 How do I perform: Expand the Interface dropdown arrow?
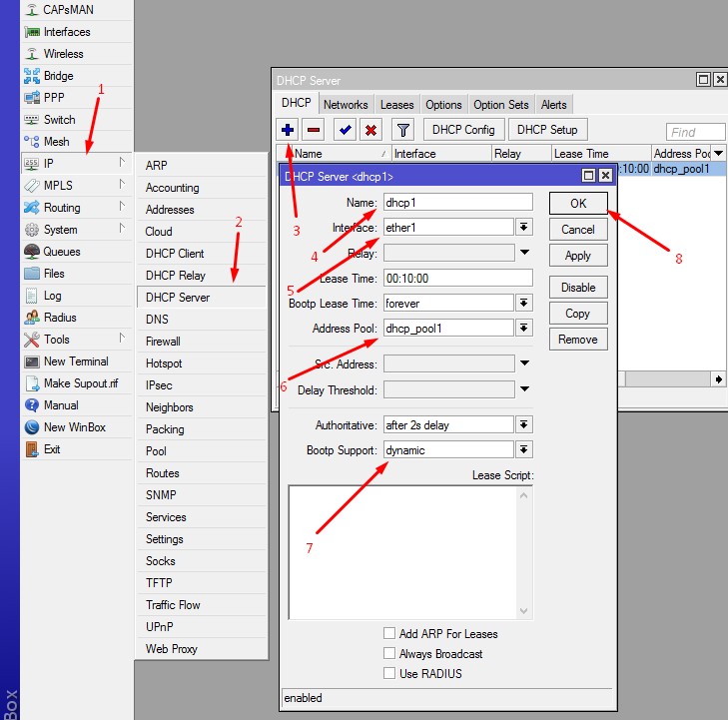click(x=524, y=228)
